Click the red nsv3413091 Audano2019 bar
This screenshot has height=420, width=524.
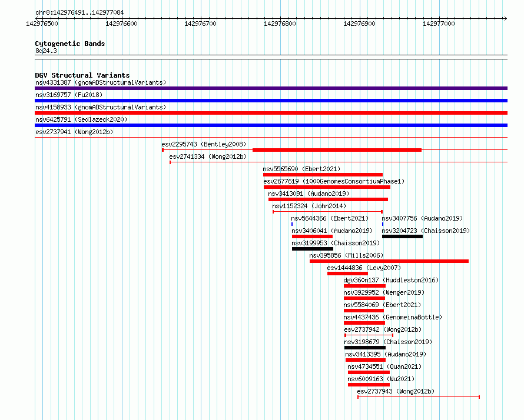[x=328, y=199]
